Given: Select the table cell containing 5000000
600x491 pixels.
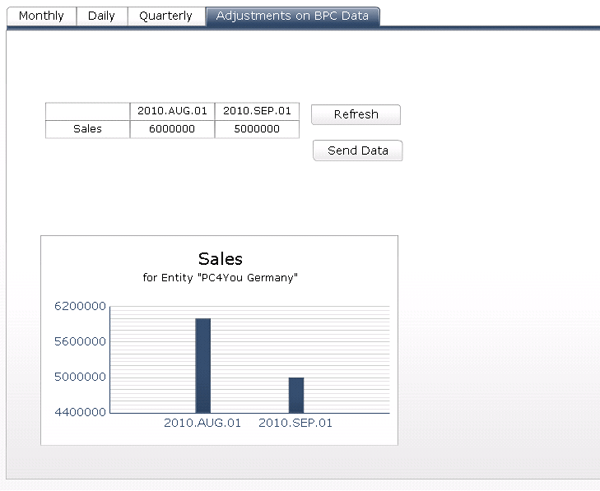Looking at the screenshot, I should 256,129.
